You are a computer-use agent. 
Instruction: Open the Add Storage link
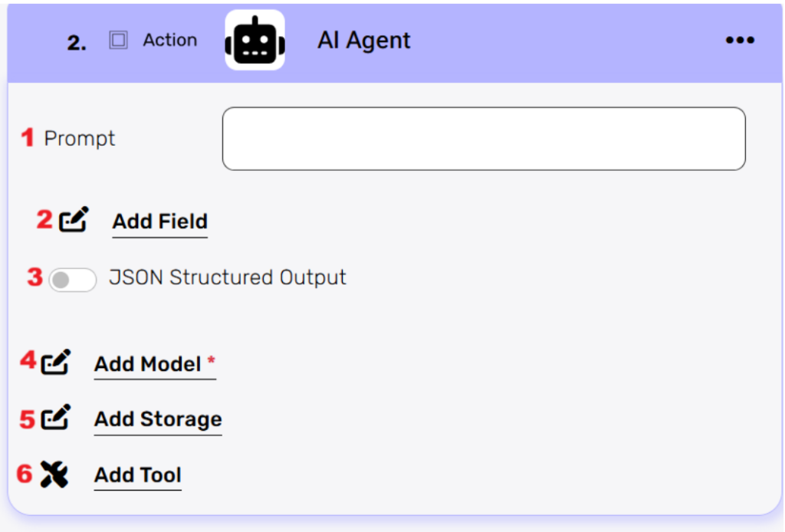[x=158, y=419]
